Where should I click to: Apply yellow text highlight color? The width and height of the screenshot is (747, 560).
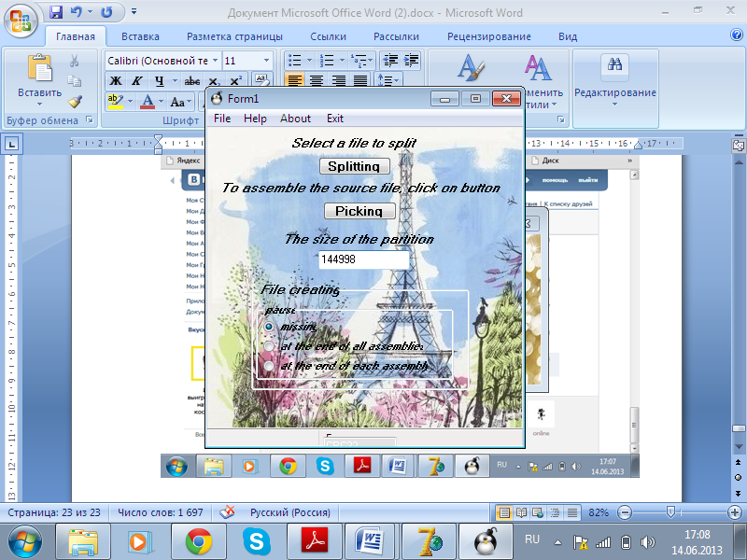click(115, 101)
